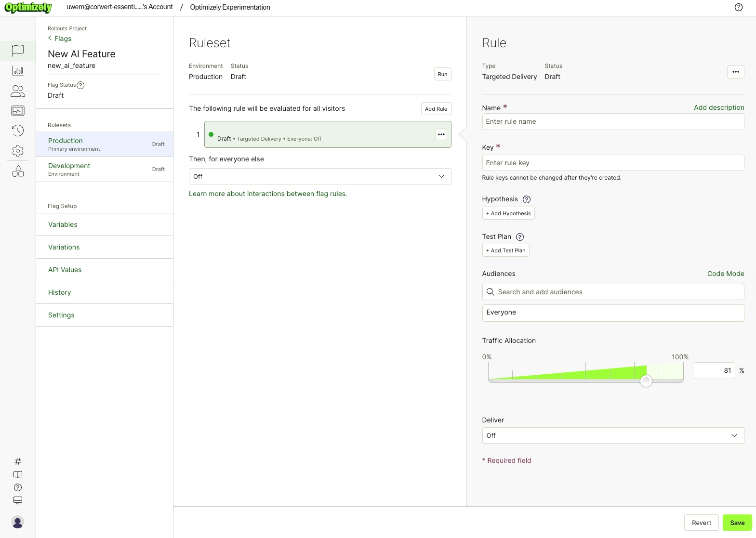
Task: Click the Flag Status help icon
Action: (x=80, y=85)
